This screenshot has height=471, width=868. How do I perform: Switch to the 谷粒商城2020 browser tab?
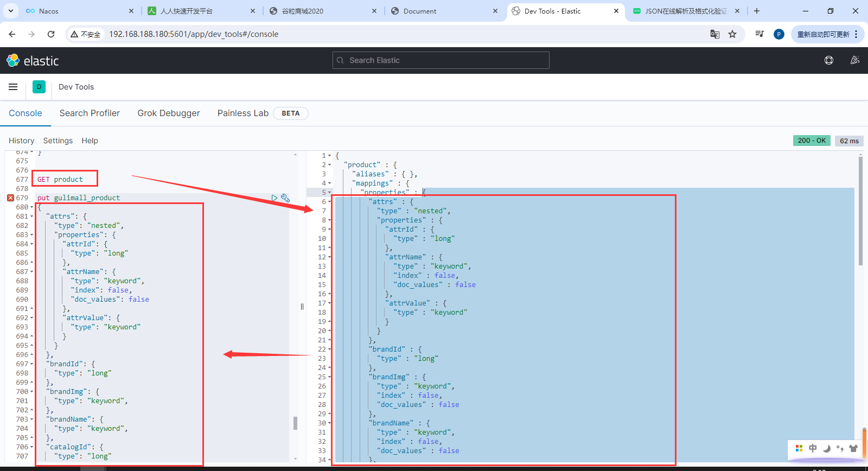pos(323,11)
